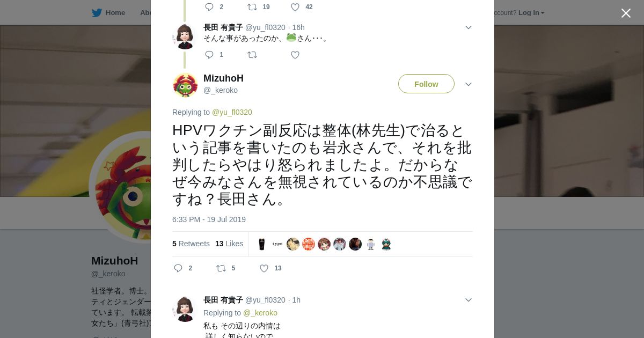This screenshot has width=644, height=338.
Task: Open the more menu chevron on the 16h tweet
Action: pyautogui.click(x=469, y=27)
